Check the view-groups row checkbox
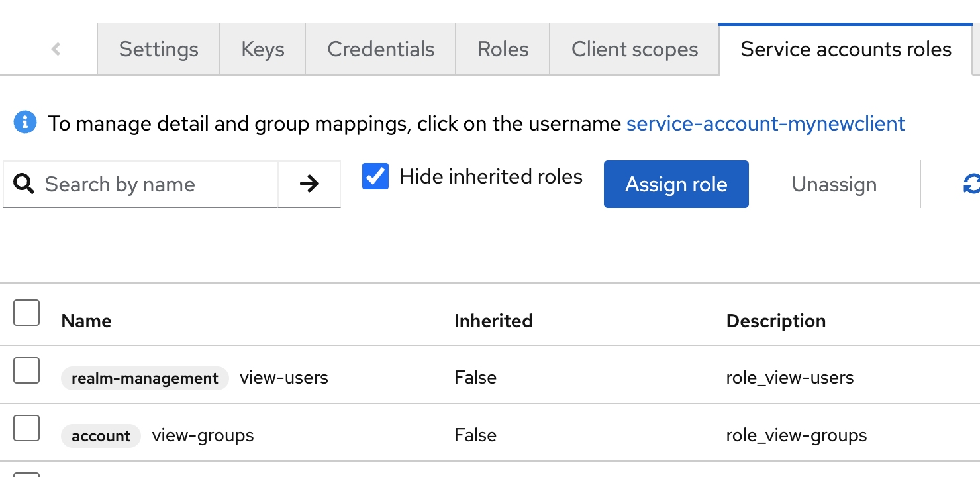 tap(26, 428)
